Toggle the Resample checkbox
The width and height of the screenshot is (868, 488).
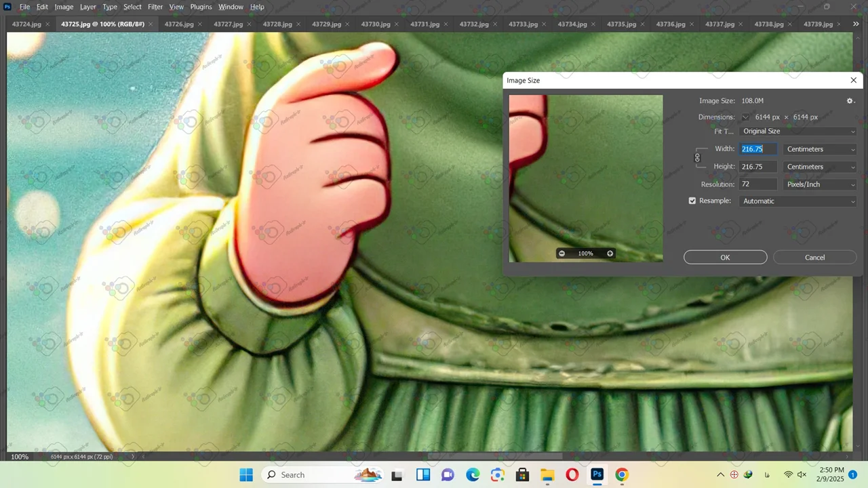click(692, 201)
